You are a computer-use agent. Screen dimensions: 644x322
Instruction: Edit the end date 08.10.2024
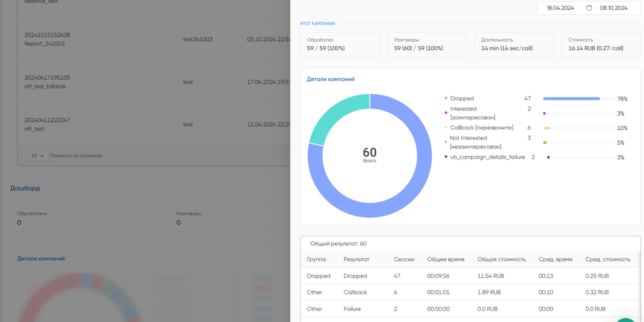613,8
